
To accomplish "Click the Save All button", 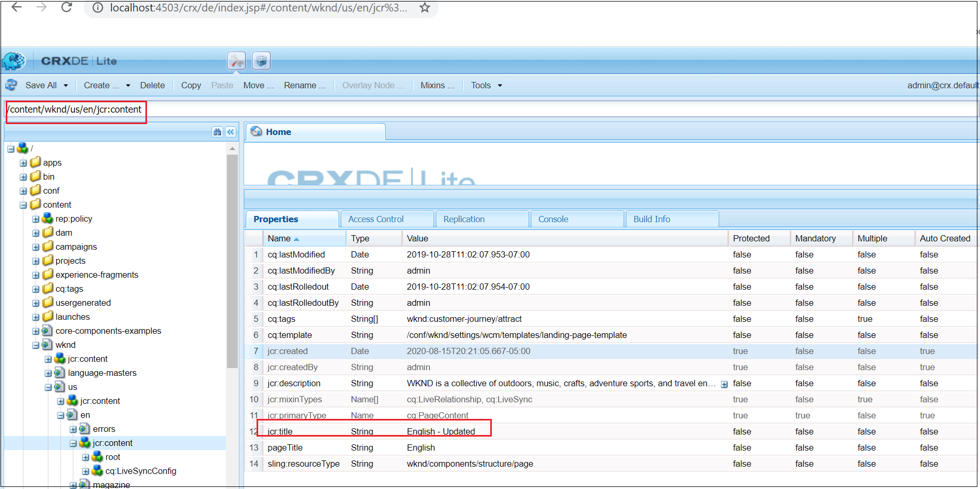I will pyautogui.click(x=41, y=86).
